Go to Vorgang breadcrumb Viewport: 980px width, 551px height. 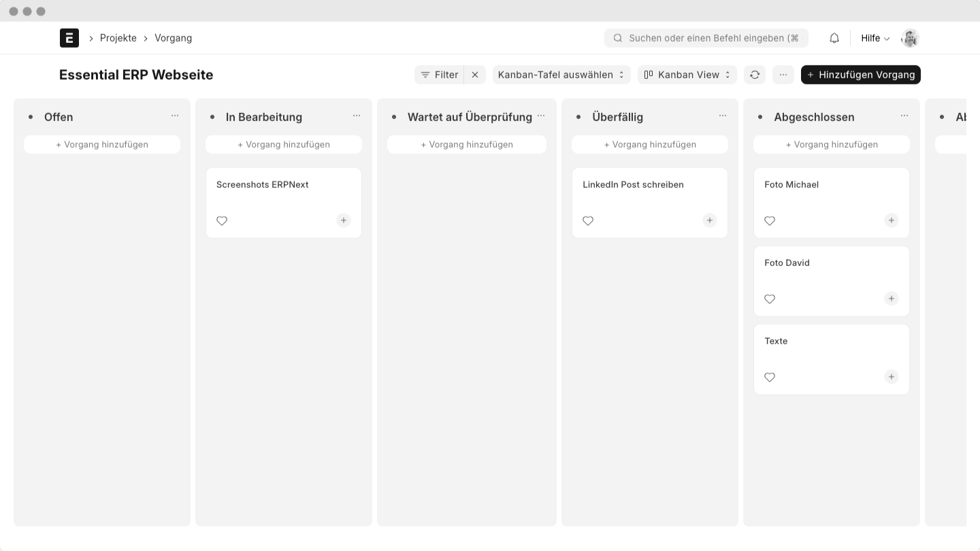click(173, 38)
